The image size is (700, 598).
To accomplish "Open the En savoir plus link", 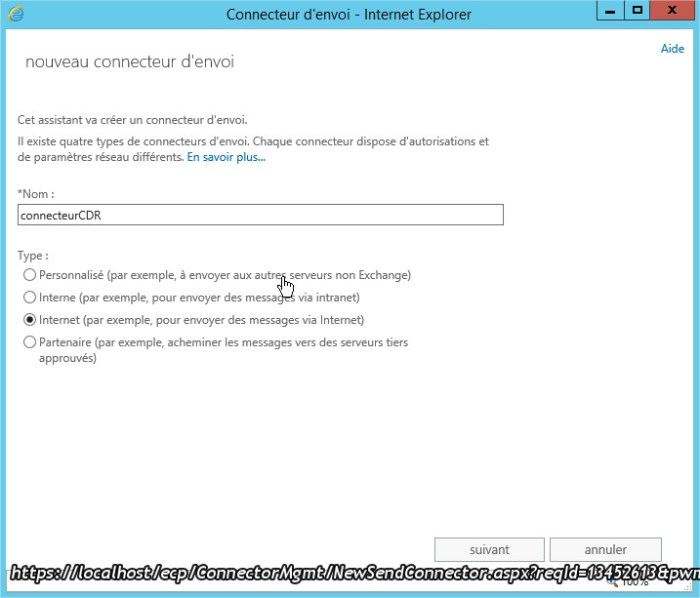I will click(226, 157).
